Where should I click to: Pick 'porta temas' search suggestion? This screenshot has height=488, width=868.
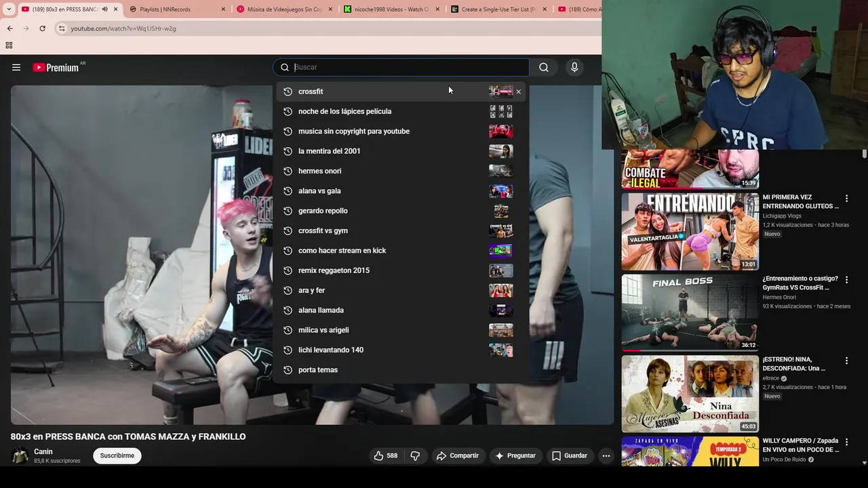(x=400, y=369)
